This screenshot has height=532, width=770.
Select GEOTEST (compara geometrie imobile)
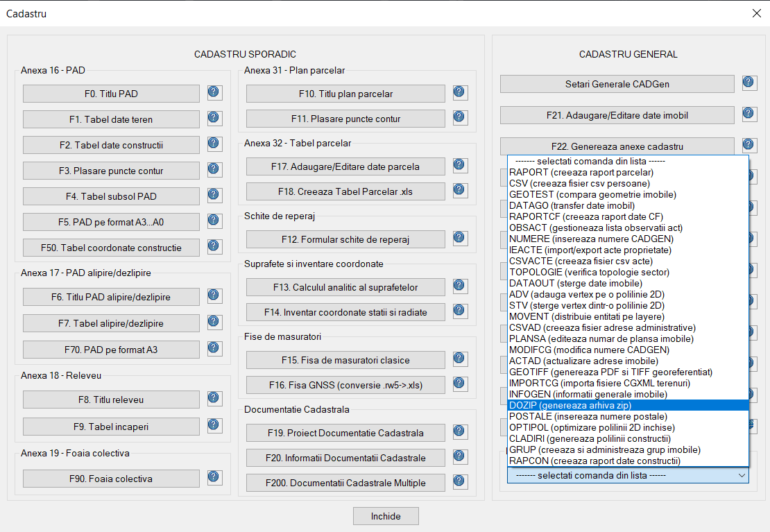(x=628, y=194)
